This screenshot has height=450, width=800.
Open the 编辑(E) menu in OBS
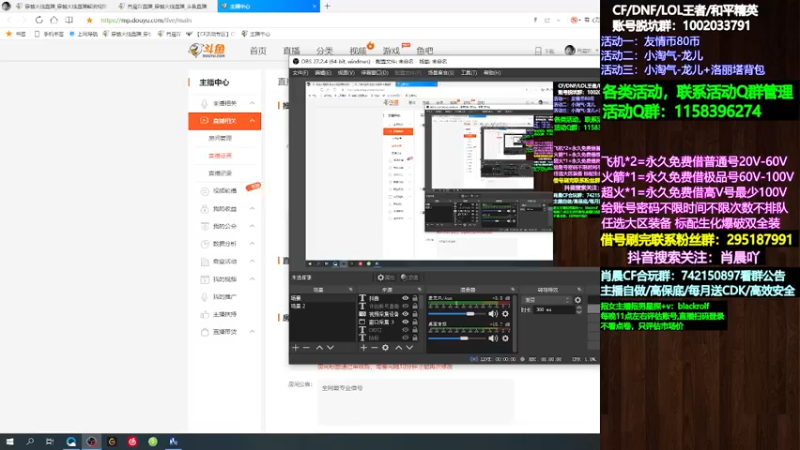click(323, 73)
